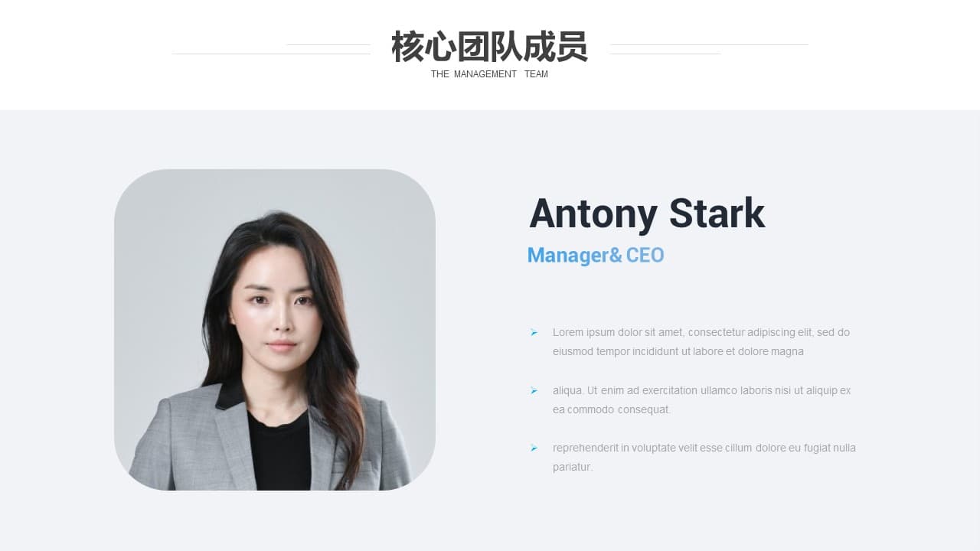Click the word TEAM in the English subtitle
This screenshot has height=551, width=980.
click(536, 74)
